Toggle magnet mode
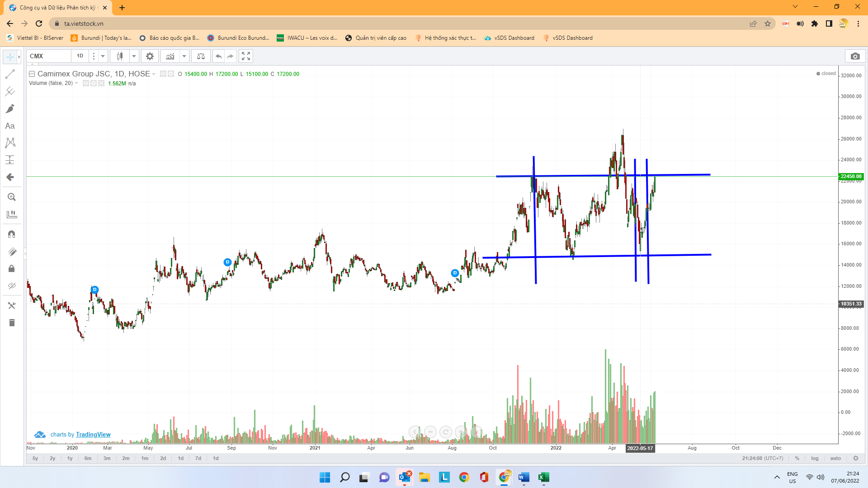 12,234
